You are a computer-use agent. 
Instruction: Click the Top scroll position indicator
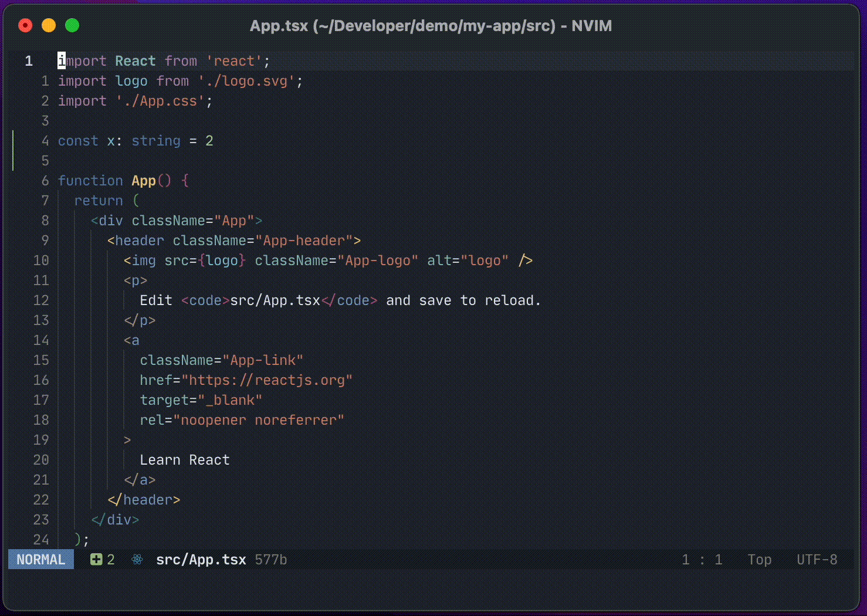(760, 560)
